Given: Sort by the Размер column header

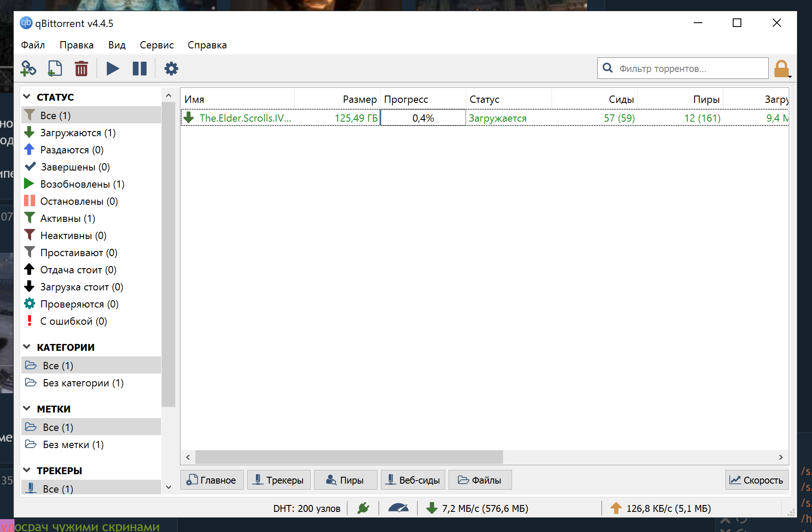Looking at the screenshot, I should pos(338,99).
